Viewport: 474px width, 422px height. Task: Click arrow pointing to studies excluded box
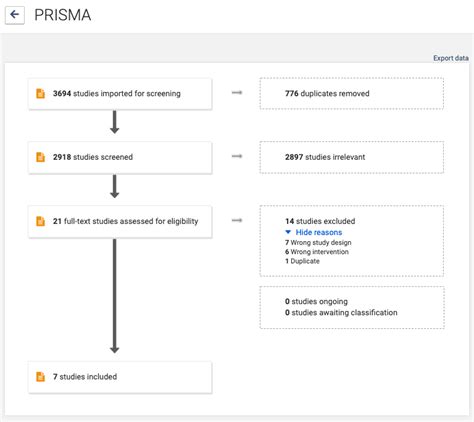237,220
